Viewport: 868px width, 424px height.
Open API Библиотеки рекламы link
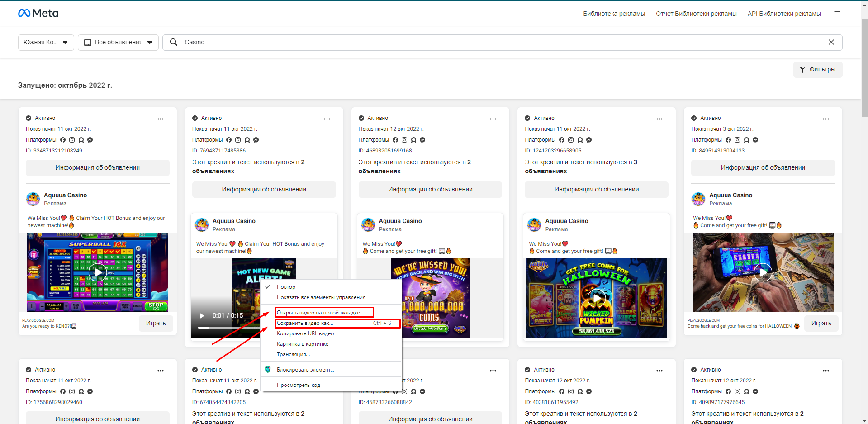[784, 14]
